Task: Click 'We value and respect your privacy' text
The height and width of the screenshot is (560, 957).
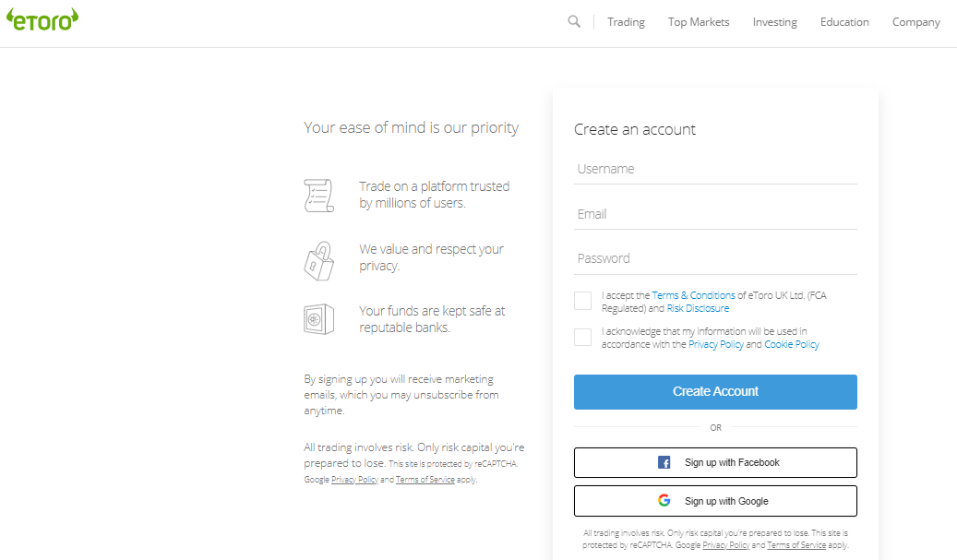Action: pos(431,257)
